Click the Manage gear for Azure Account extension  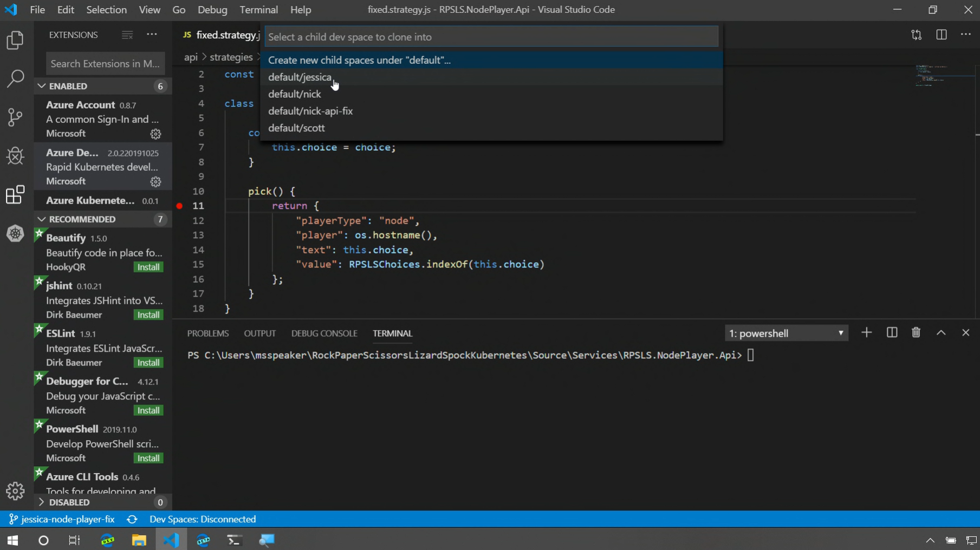tap(155, 134)
